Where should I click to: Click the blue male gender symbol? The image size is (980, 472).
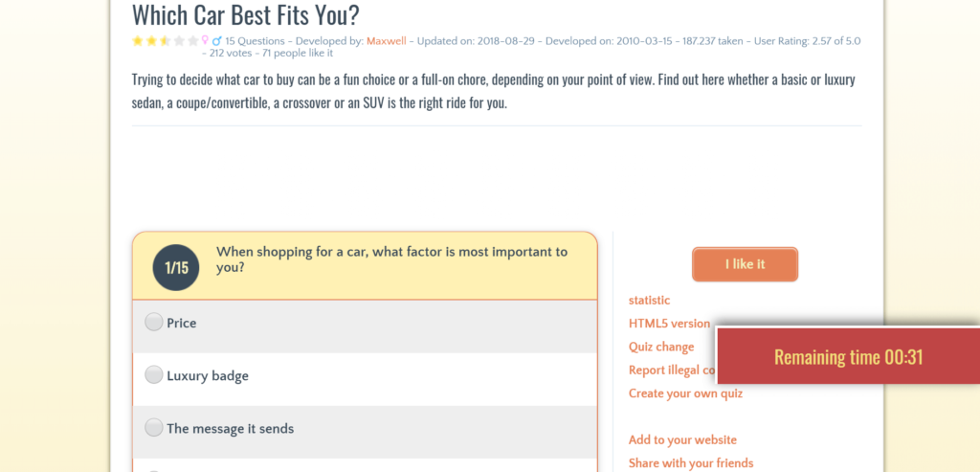[217, 40]
